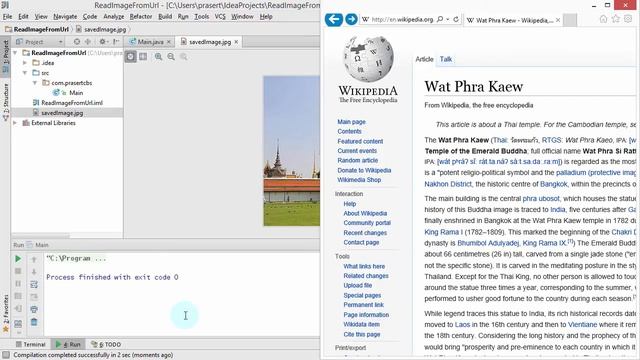Click the actual size zoom icon

point(184,57)
